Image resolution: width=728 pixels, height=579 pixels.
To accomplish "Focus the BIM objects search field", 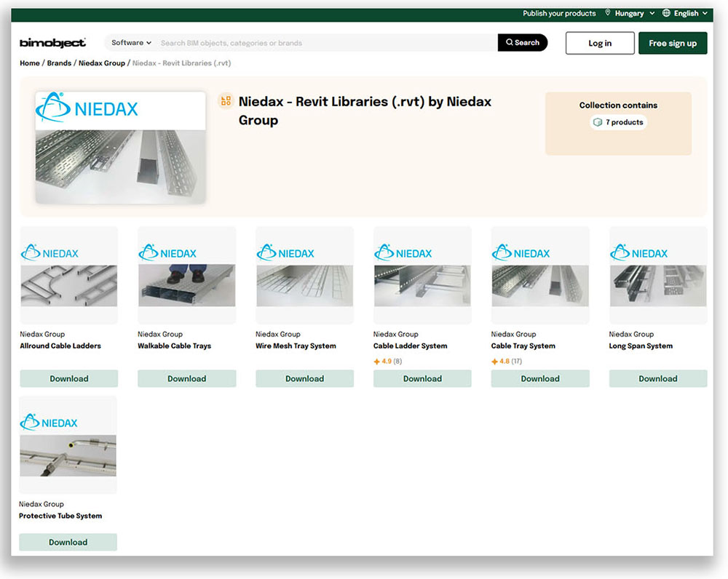I will tap(327, 43).
